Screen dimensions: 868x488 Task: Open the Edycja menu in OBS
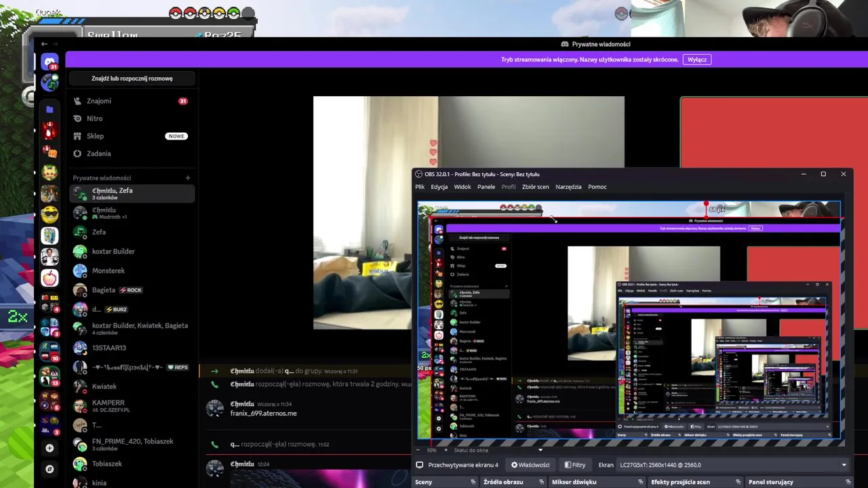439,187
